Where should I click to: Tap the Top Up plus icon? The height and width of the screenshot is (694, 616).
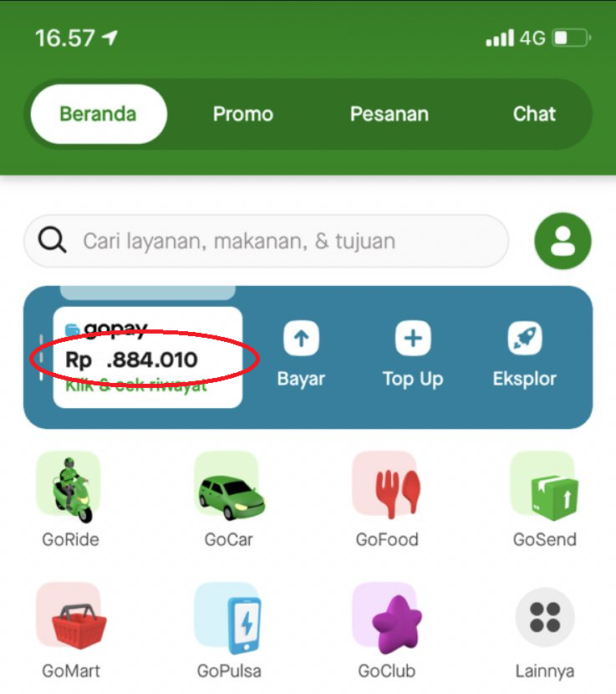[x=413, y=339]
